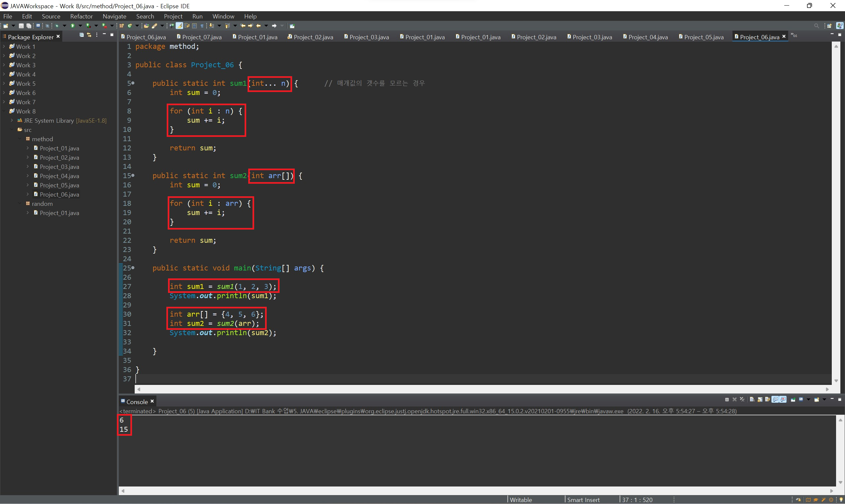Screen dimensions: 845x504
Task: Click the green Run button in the toolbar
Action: pos(73,26)
